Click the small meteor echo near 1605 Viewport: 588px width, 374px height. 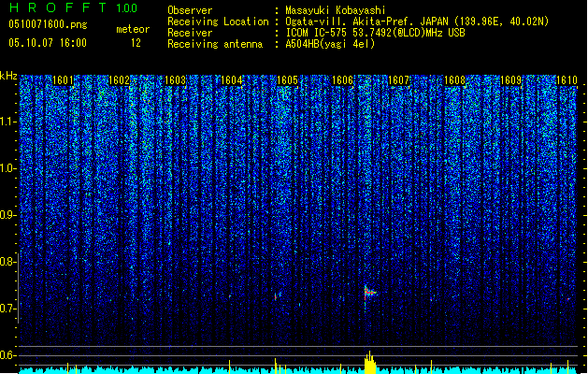(276, 296)
